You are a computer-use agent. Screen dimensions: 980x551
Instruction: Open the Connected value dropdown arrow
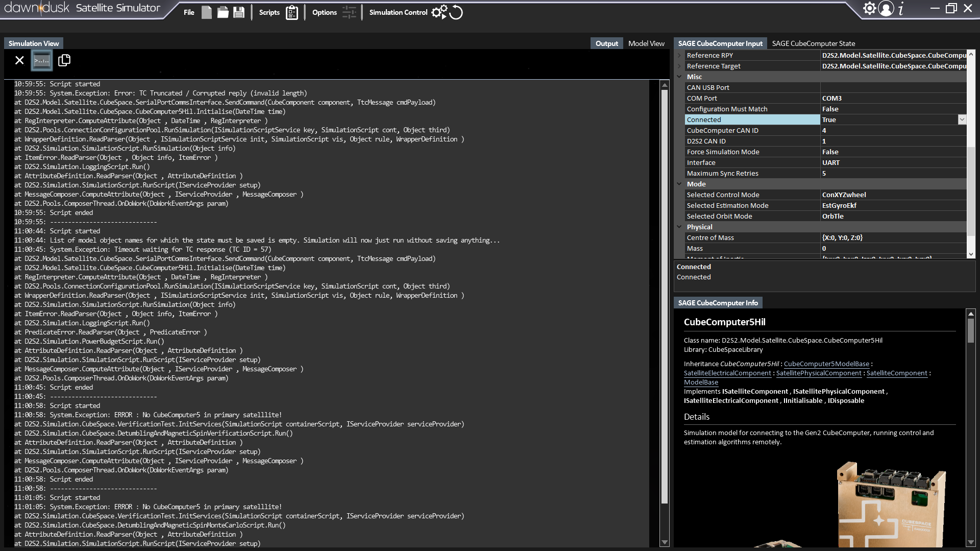point(962,119)
